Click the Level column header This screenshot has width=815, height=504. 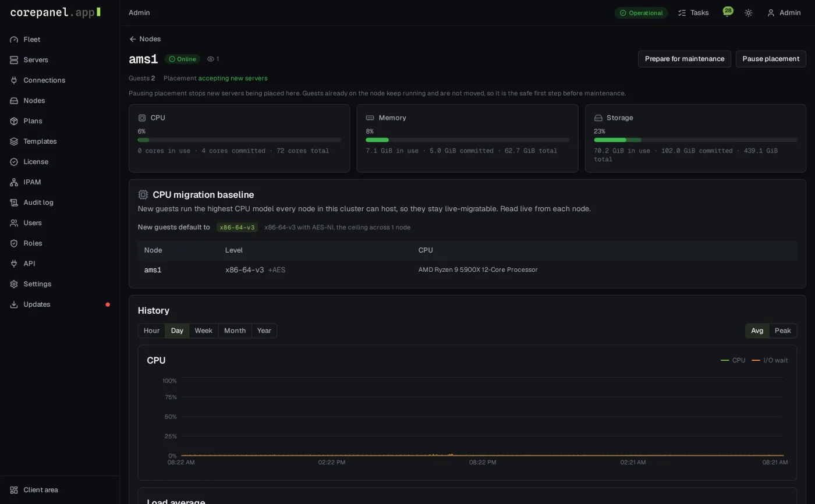[234, 250]
